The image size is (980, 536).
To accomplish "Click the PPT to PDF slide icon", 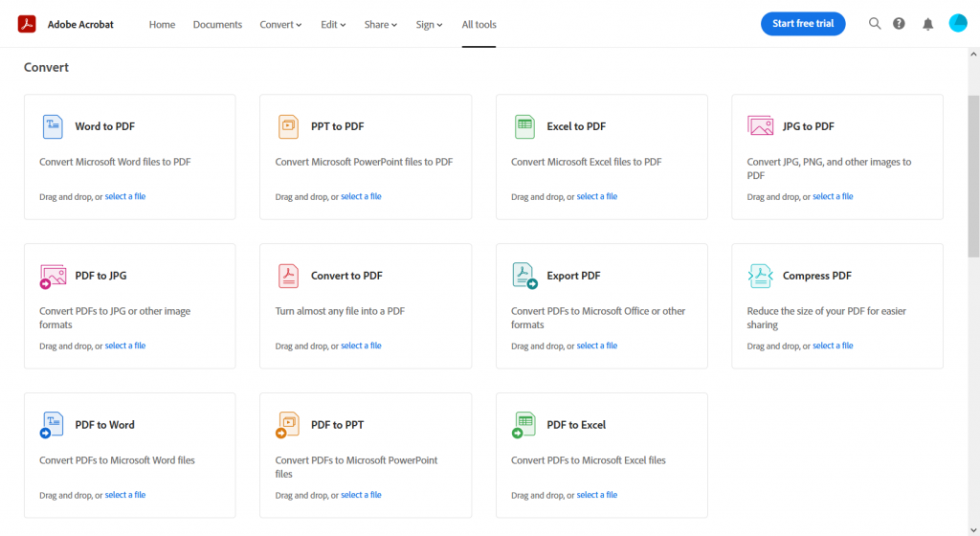I will pos(288,126).
